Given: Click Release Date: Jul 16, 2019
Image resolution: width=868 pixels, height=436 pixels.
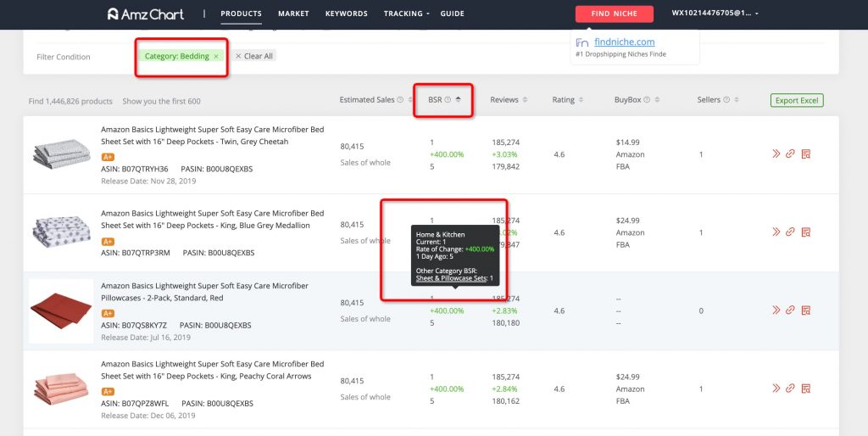Looking at the screenshot, I should click(x=146, y=338).
